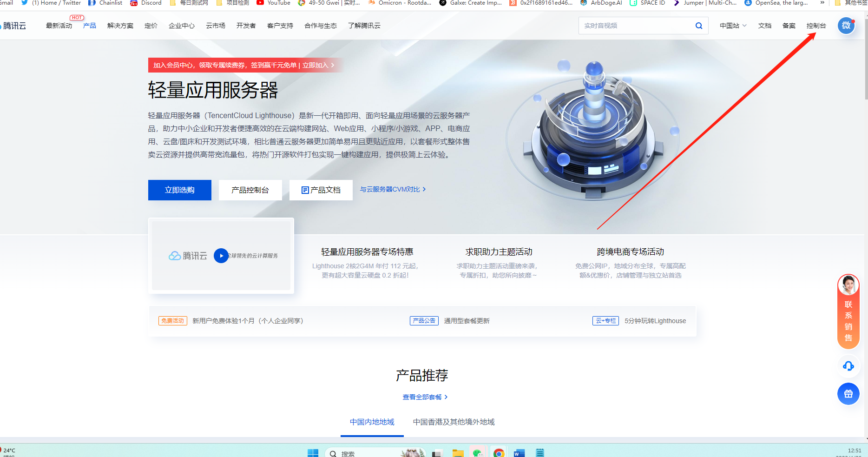
Task: Open the 合作与生态 navigation menu
Action: (321, 26)
